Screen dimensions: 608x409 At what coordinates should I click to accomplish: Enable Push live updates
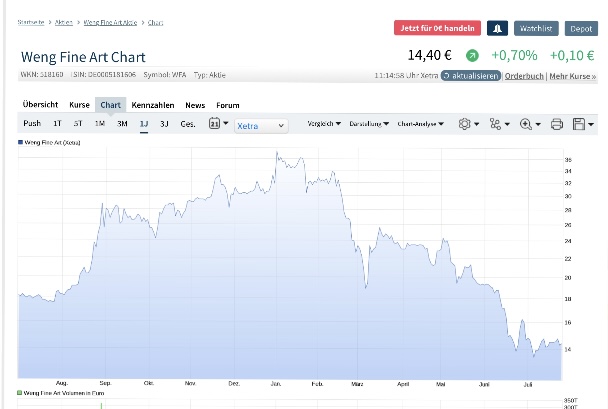coord(32,124)
